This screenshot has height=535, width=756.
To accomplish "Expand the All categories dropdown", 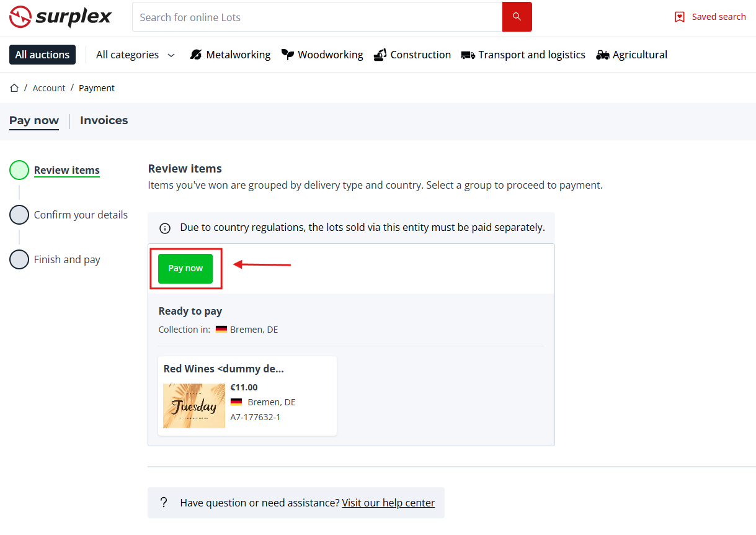I will 135,55.
